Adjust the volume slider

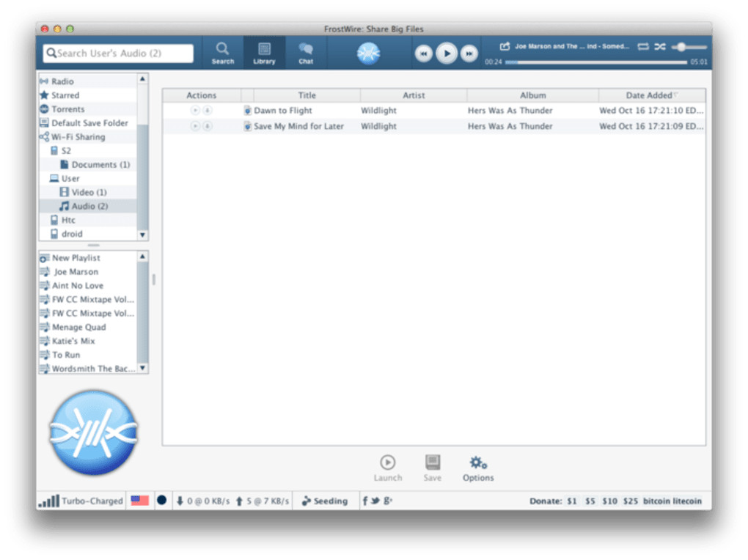coord(689,47)
